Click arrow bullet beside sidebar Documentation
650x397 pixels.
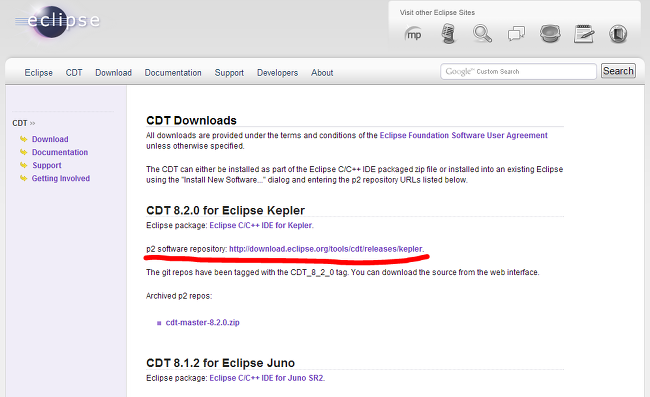[x=24, y=152]
